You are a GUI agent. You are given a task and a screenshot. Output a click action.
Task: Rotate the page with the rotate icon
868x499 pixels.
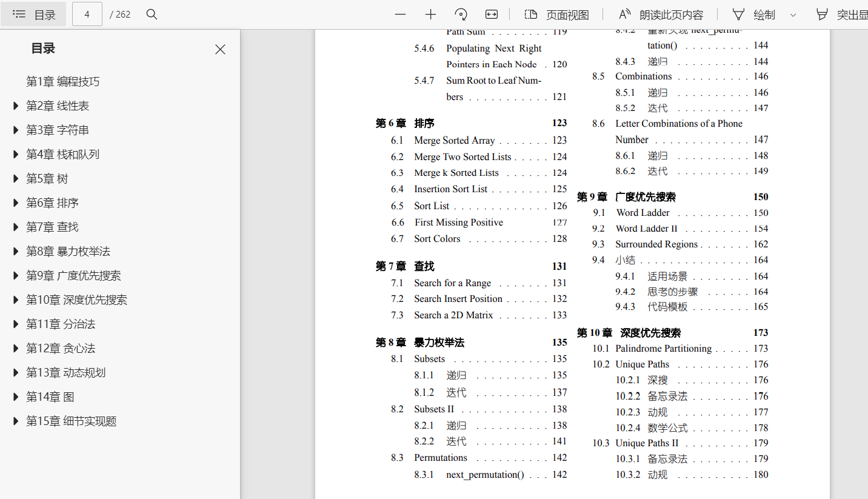click(461, 13)
